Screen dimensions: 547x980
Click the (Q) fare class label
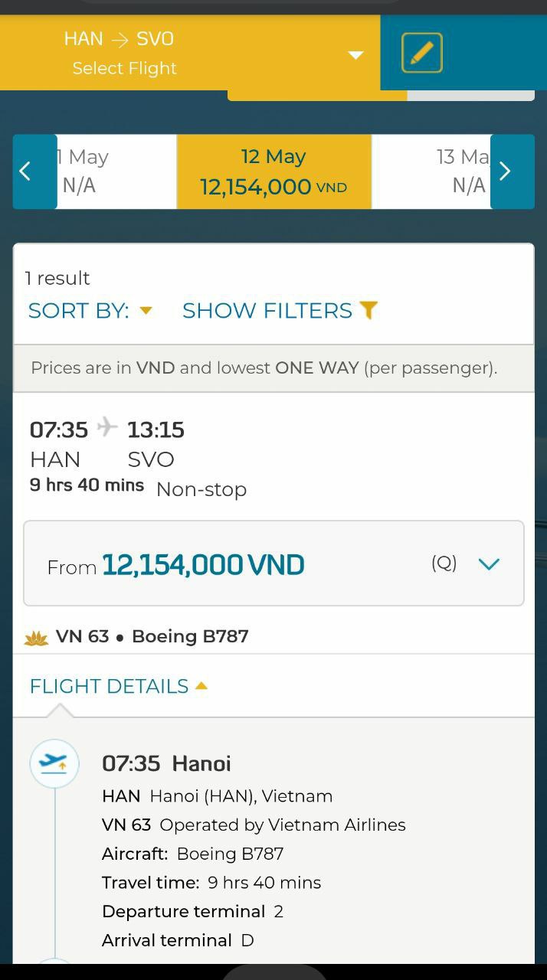[x=444, y=563]
